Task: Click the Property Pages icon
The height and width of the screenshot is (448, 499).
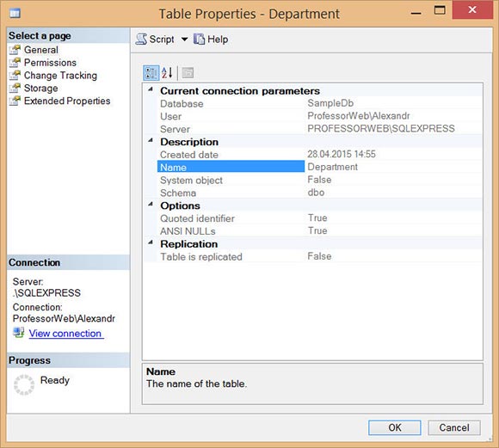Action: pos(188,73)
